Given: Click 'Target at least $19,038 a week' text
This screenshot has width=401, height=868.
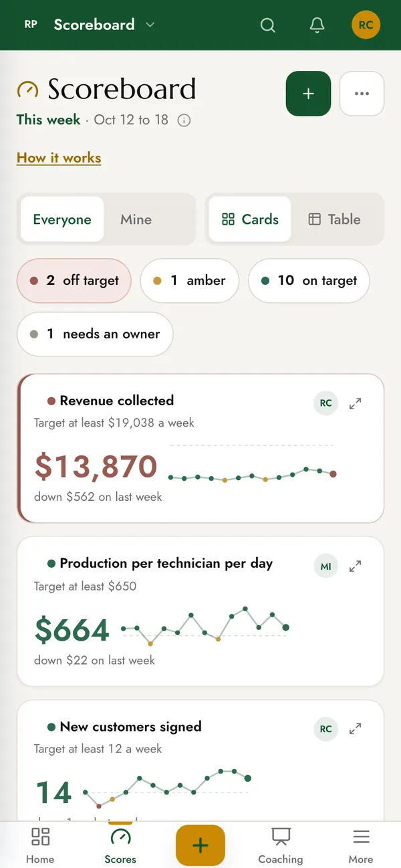Looking at the screenshot, I should 114,423.
